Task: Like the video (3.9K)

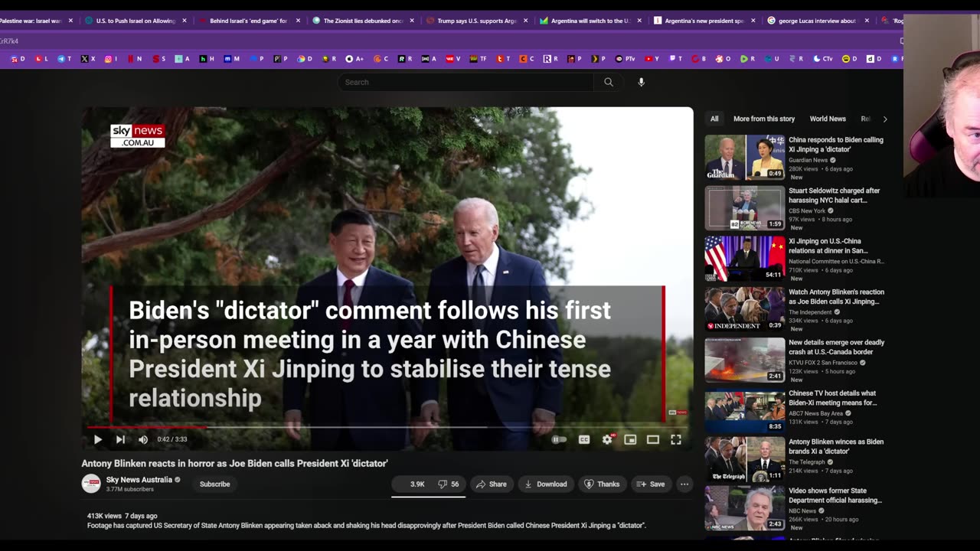Action: pos(412,484)
